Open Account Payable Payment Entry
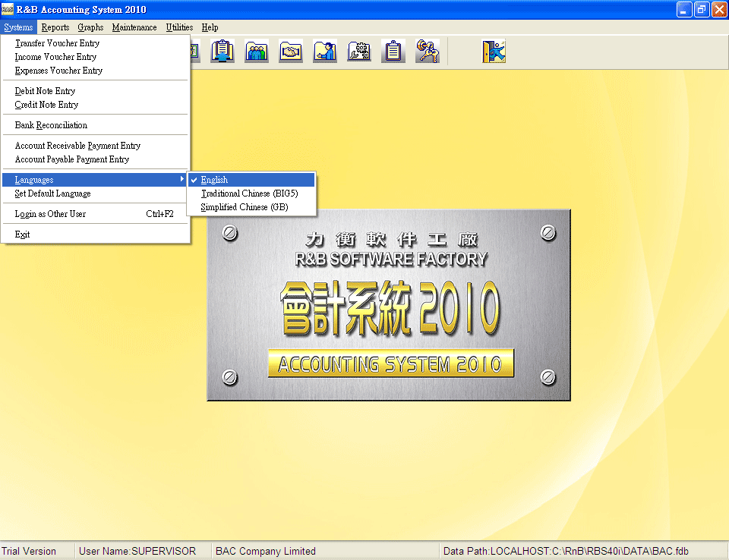 [x=96, y=159]
